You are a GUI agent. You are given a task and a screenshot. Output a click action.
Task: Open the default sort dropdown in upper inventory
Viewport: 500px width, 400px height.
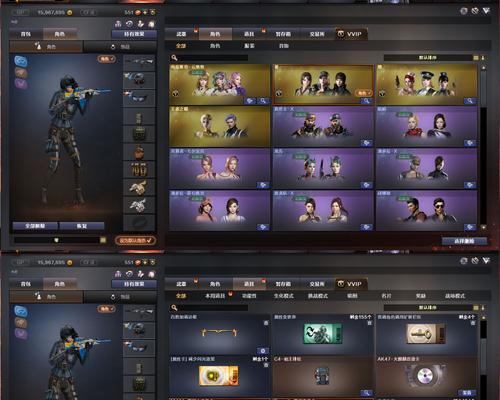click(x=428, y=58)
